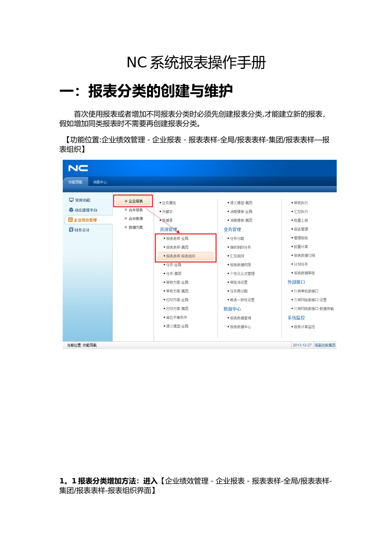Open 审核执行
This screenshot has height=555, width=392.
click(x=301, y=203)
